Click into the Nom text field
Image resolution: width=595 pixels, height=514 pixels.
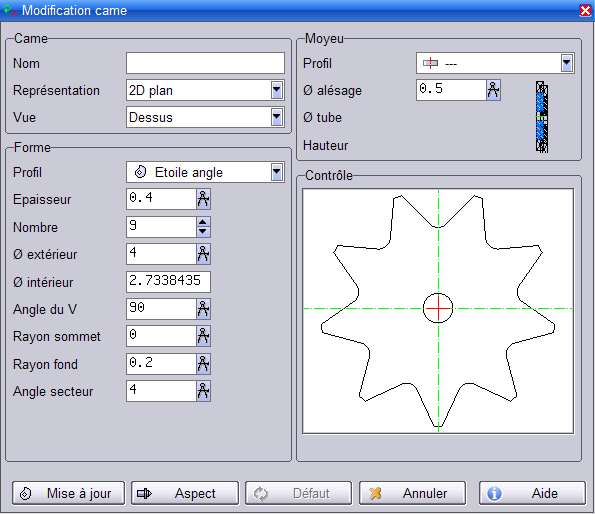pos(205,63)
